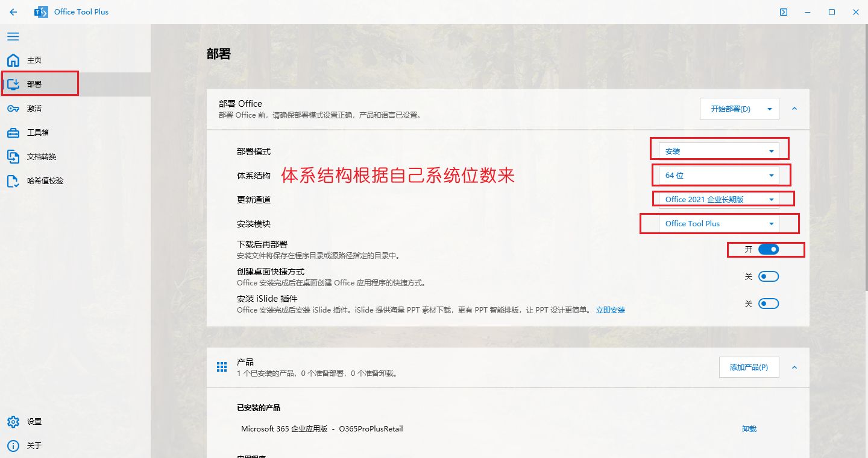Open the 主页 navigation item
868x458 pixels.
tap(75, 60)
